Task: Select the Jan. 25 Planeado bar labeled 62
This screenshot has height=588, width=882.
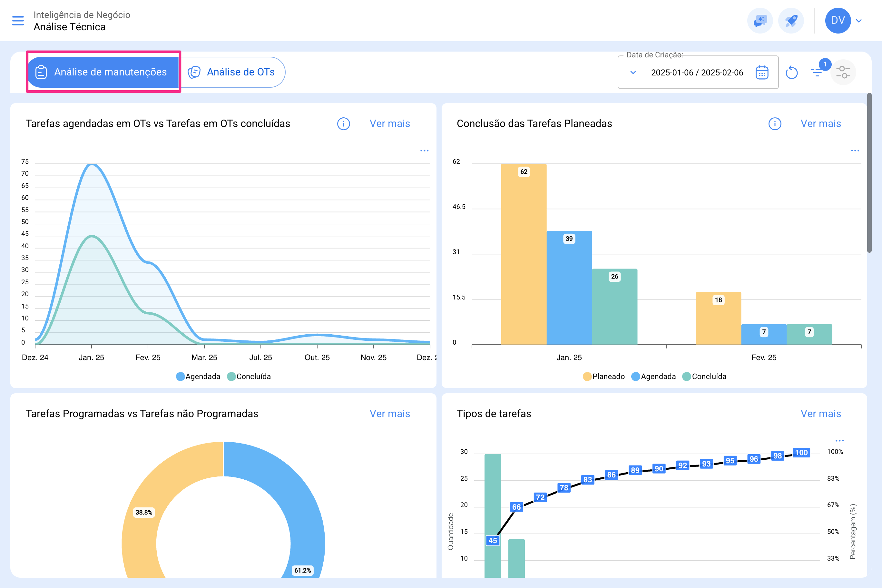Action: click(x=524, y=254)
